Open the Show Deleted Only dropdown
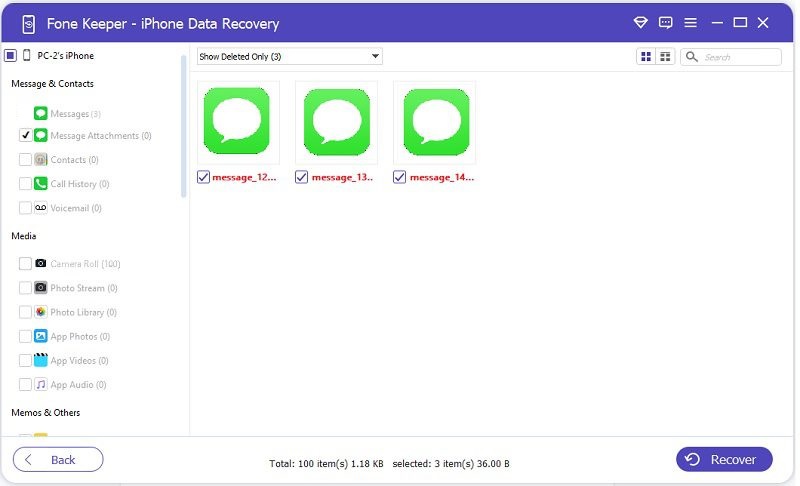 289,57
